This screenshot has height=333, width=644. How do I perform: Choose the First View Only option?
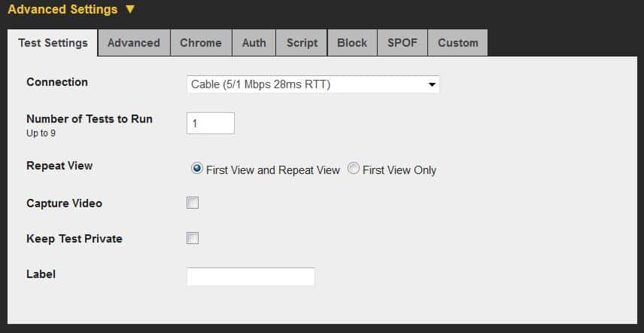(x=353, y=169)
